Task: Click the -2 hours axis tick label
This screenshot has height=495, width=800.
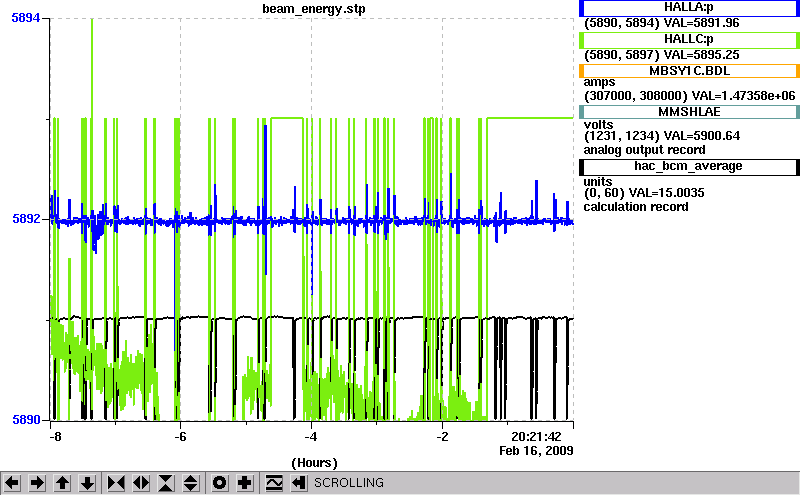Action: coord(442,437)
